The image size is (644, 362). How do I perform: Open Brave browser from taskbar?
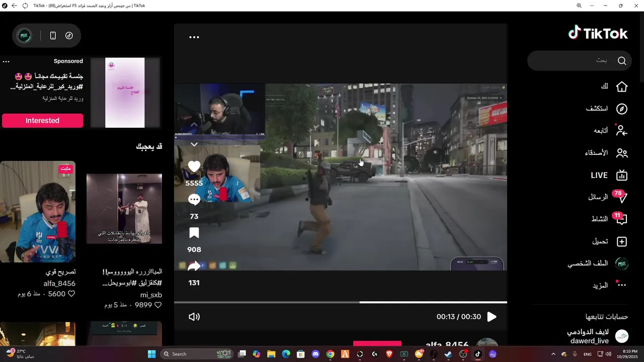click(x=389, y=354)
